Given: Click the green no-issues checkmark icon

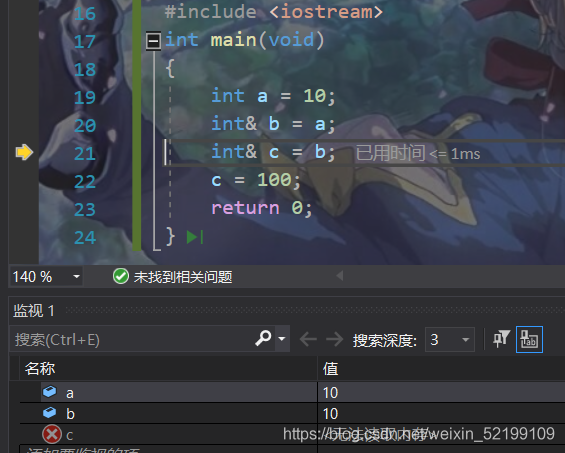Looking at the screenshot, I should click(121, 276).
